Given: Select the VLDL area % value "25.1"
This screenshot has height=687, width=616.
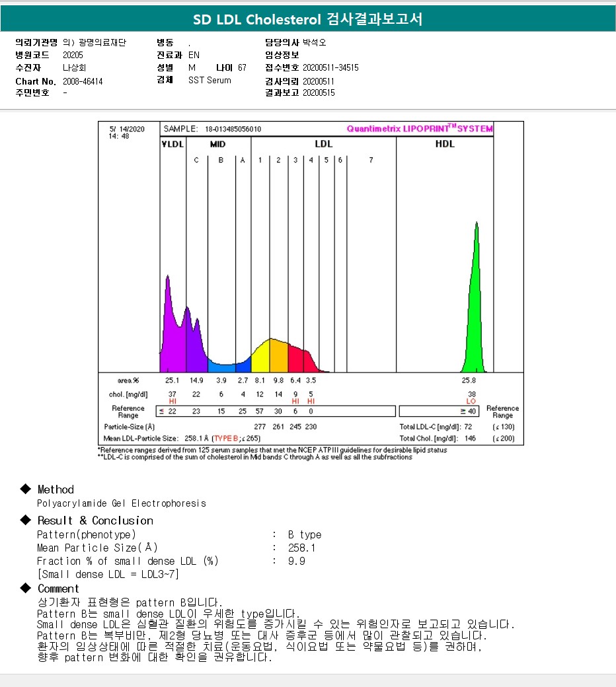Looking at the screenshot, I should [x=172, y=380].
